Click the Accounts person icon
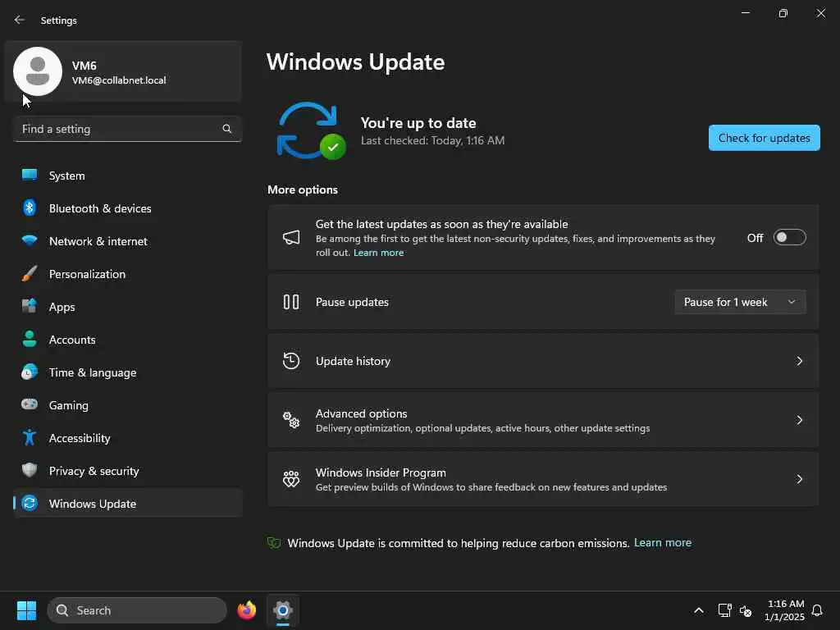 30,339
